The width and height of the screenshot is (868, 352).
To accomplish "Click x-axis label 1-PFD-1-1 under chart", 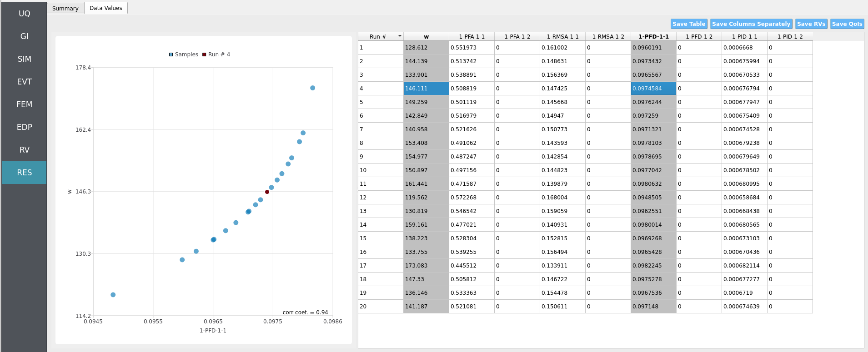I will pyautogui.click(x=213, y=331).
